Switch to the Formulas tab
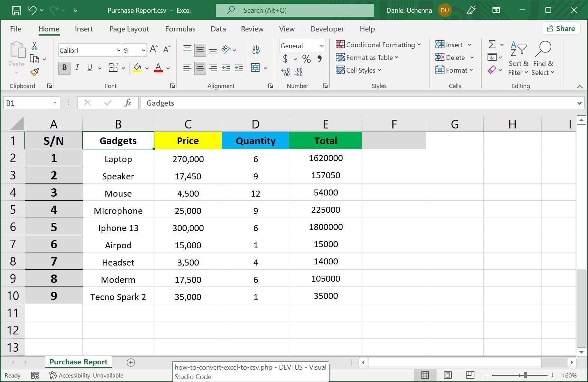Image resolution: width=588 pixels, height=382 pixels. point(180,29)
